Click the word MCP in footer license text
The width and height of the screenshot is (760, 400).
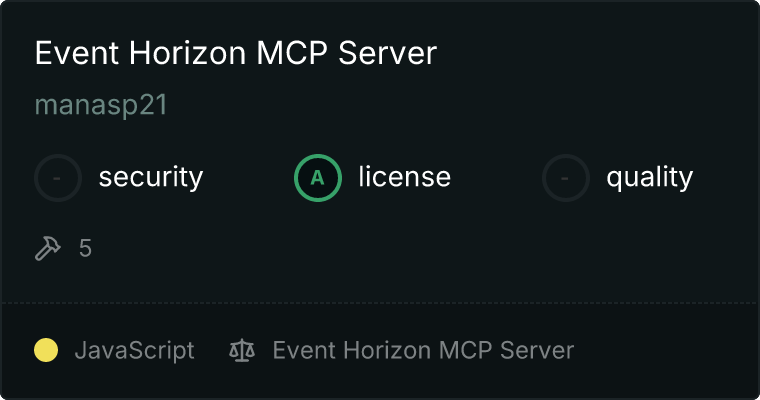pos(465,350)
